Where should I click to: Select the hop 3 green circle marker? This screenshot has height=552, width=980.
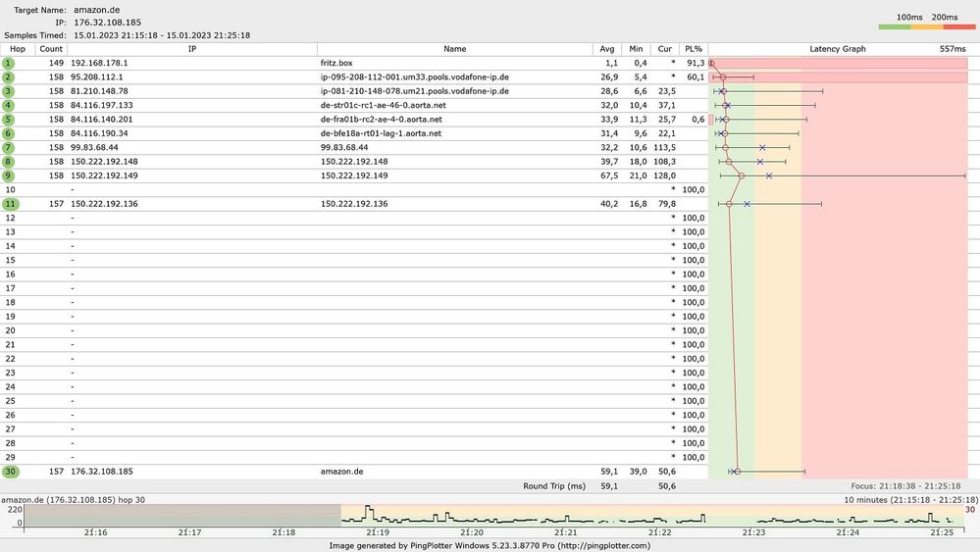tap(8, 91)
